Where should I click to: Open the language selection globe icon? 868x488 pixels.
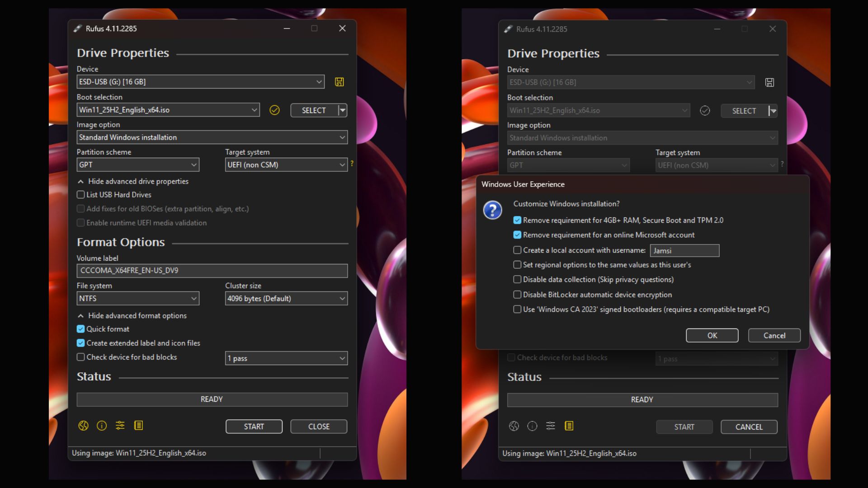click(x=83, y=425)
